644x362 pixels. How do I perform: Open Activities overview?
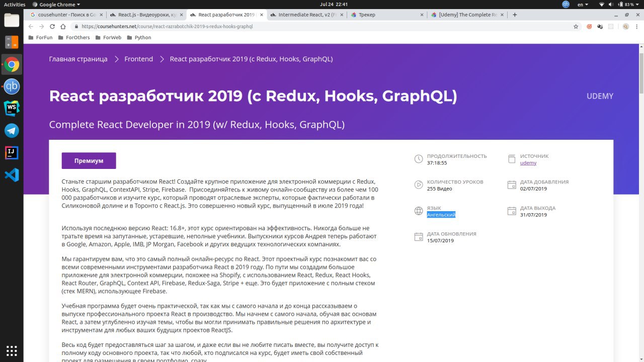point(15,5)
